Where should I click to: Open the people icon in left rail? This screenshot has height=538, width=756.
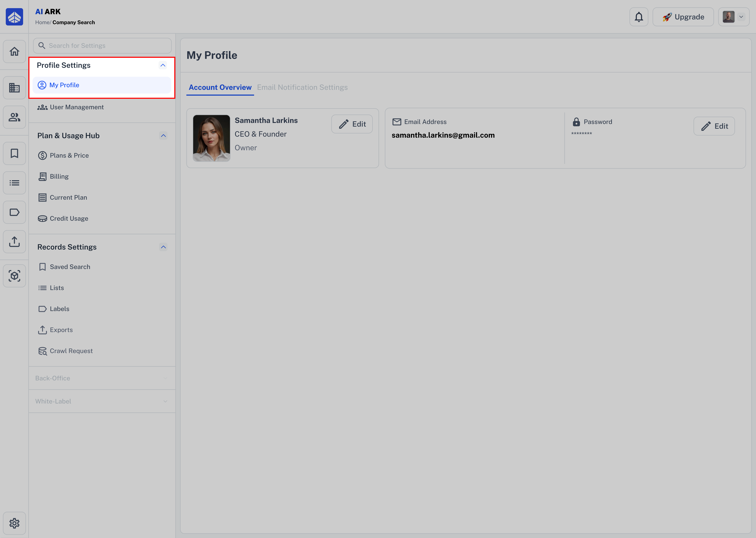coord(14,117)
